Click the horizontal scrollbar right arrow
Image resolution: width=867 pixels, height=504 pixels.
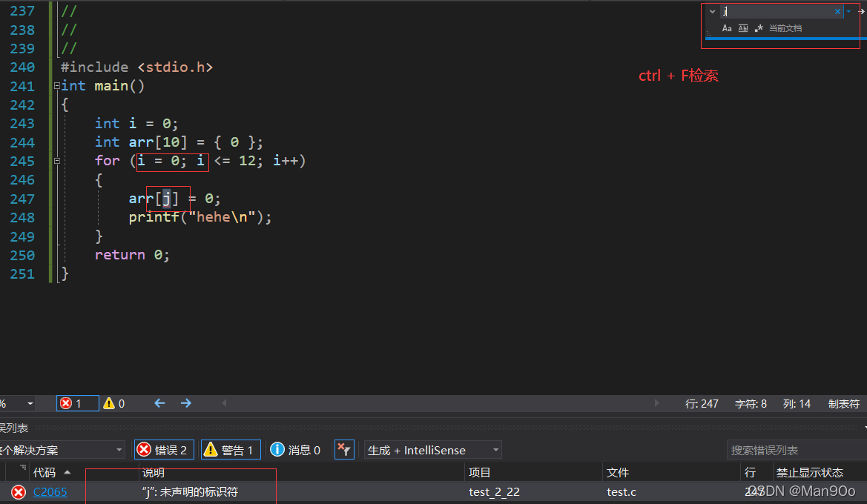click(x=656, y=403)
